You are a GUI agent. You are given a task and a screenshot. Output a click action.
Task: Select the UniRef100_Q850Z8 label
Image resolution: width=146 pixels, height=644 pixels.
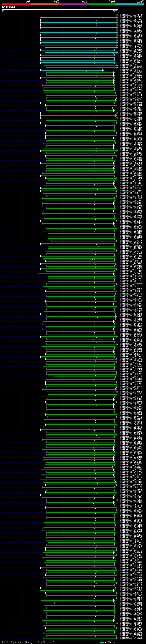pyautogui.click(x=131, y=60)
